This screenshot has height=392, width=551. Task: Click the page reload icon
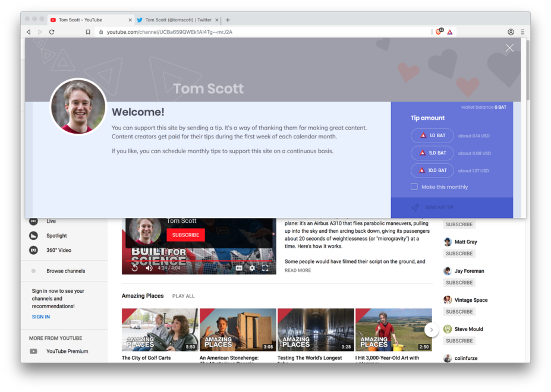pos(52,32)
